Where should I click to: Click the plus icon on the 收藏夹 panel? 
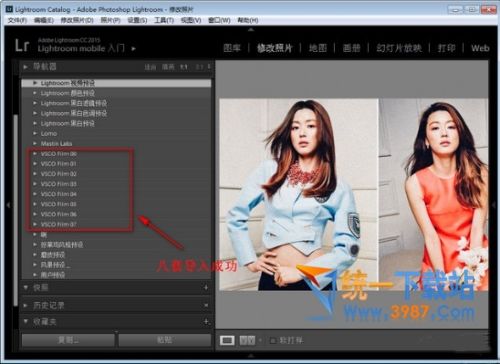pyautogui.click(x=206, y=322)
